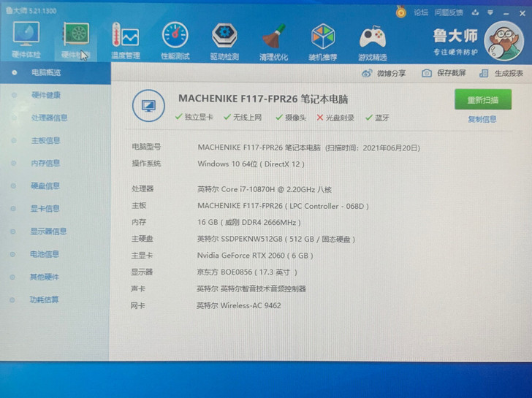Open the 装机推荐 cube icon
The width and height of the screenshot is (532, 398).
tap(322, 37)
